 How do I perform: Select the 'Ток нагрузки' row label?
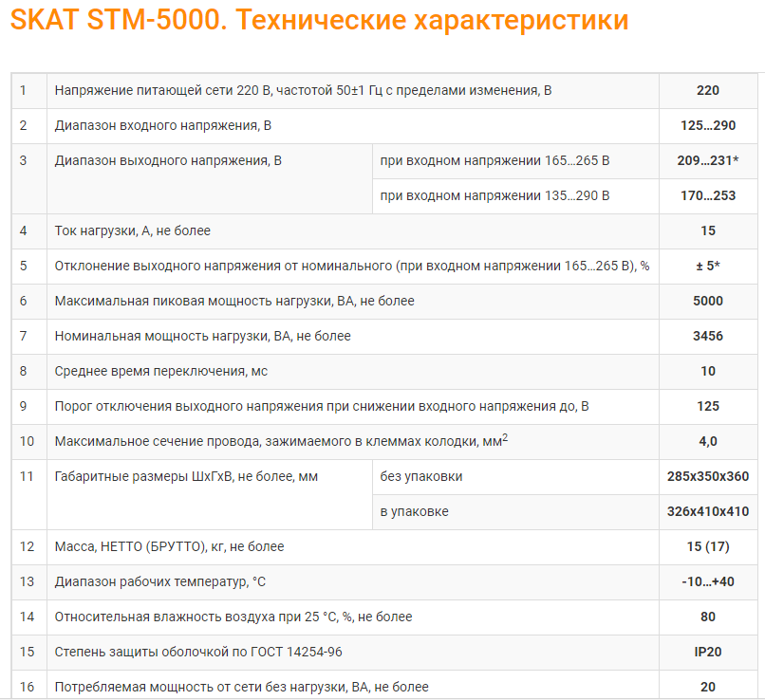133,230
